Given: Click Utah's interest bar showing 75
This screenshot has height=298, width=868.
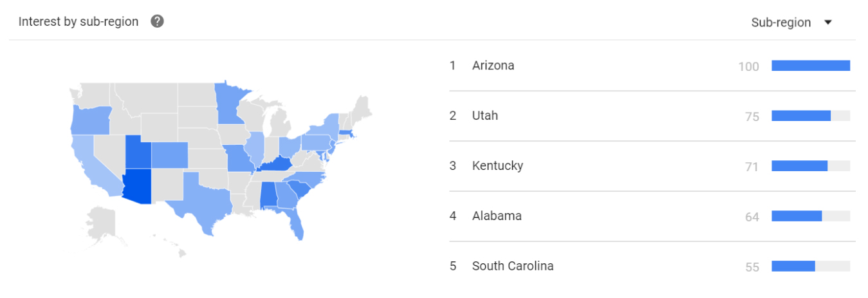Looking at the screenshot, I should tap(811, 116).
